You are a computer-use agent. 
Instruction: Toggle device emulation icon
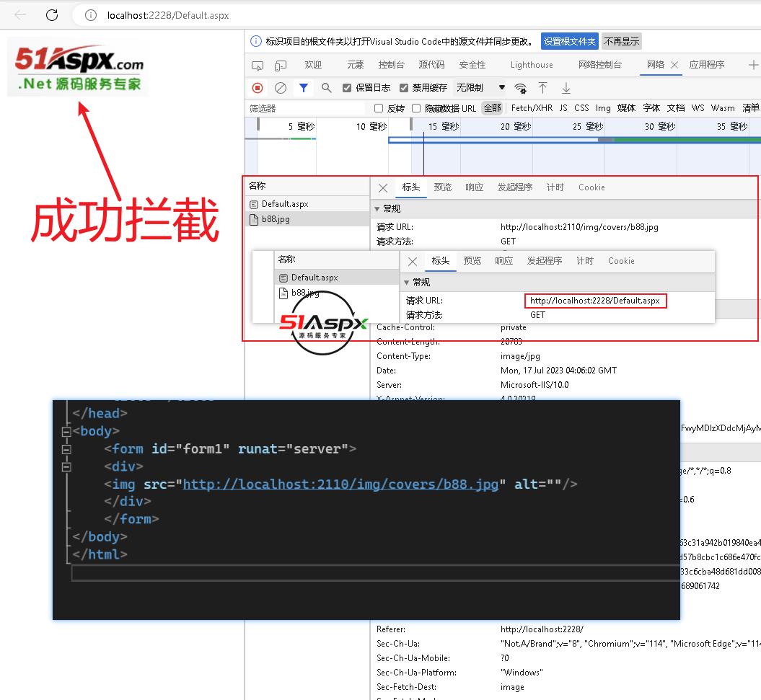point(281,65)
